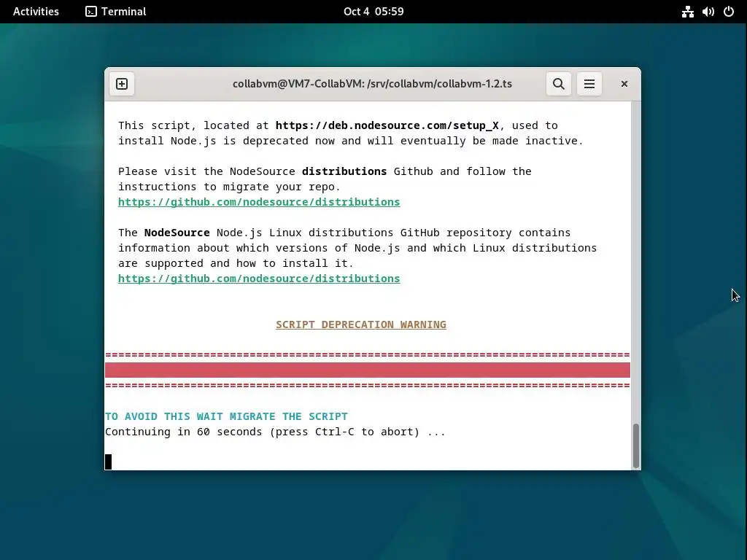The height and width of the screenshot is (560, 747).
Task: Click the volume speaker icon
Action: (708, 12)
